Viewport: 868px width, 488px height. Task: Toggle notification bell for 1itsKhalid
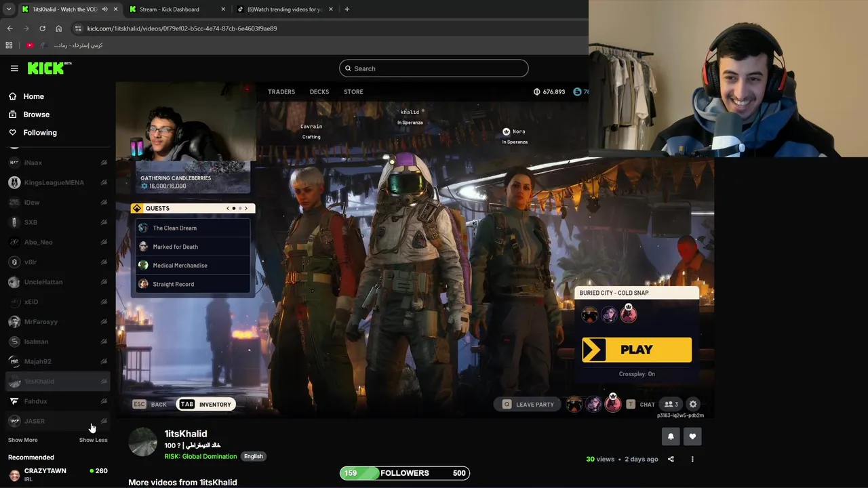point(671,436)
